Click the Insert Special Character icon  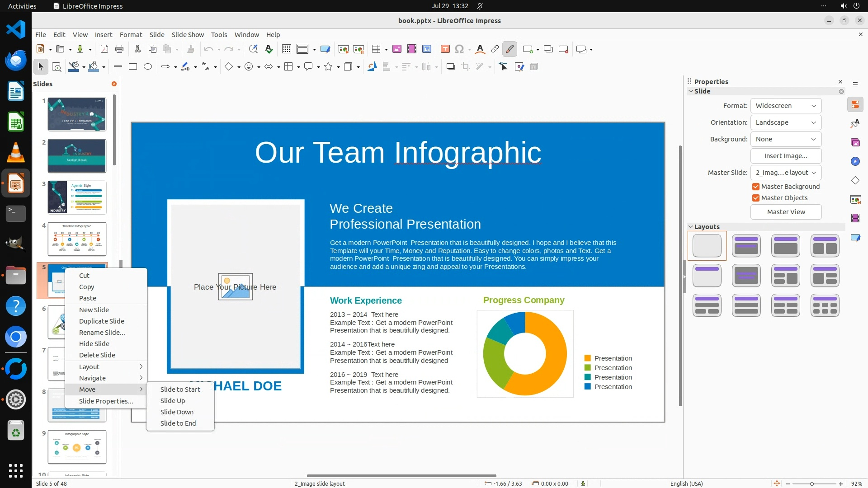tap(459, 49)
